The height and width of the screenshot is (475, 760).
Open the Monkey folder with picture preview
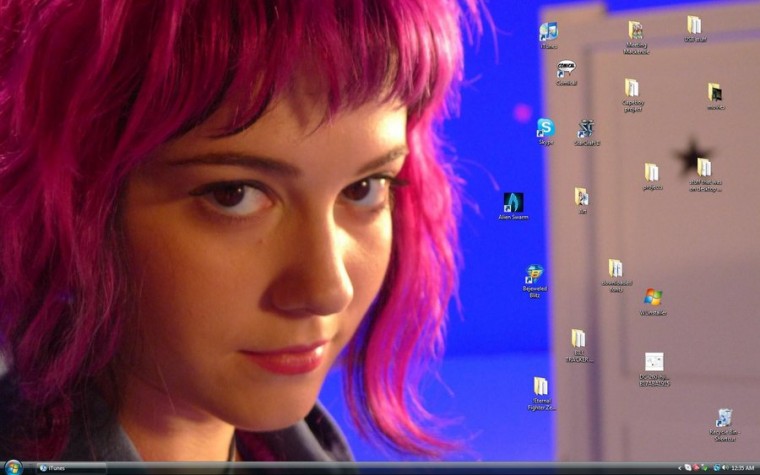635,37
